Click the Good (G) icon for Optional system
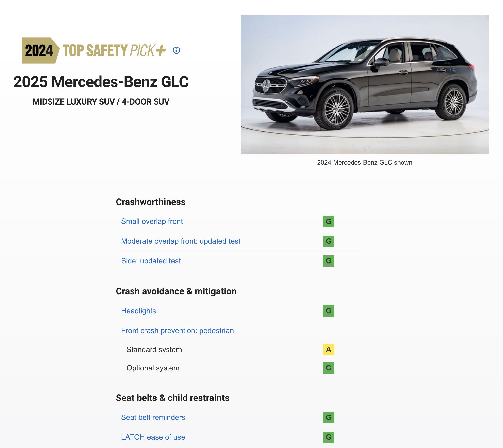The height and width of the screenshot is (448, 503). pyautogui.click(x=329, y=368)
